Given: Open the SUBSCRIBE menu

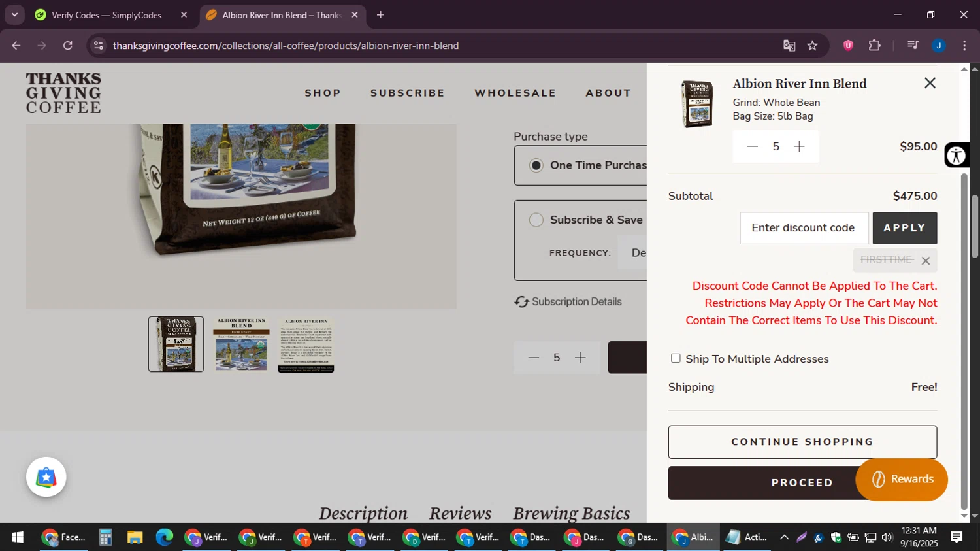Looking at the screenshot, I should coord(408,93).
